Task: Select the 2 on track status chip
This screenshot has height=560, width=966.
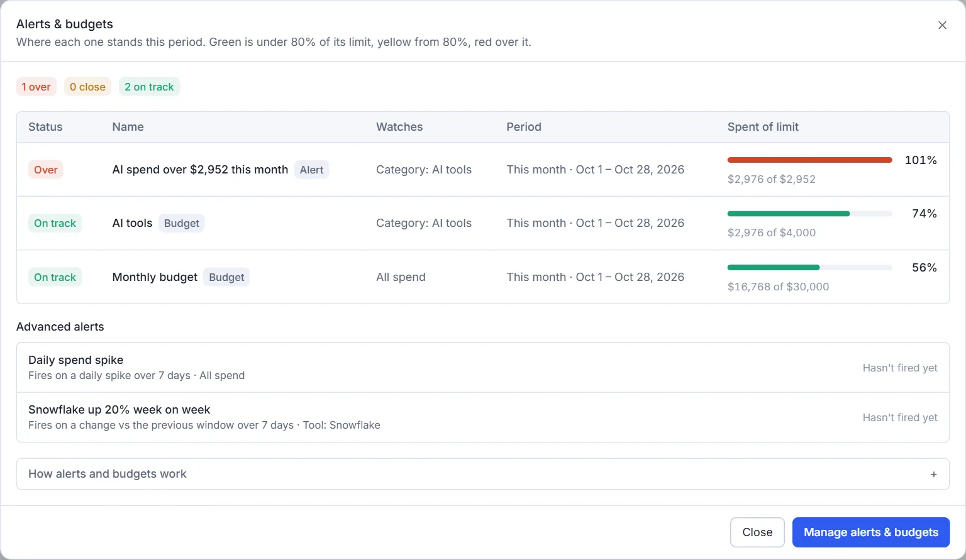Action: [149, 87]
